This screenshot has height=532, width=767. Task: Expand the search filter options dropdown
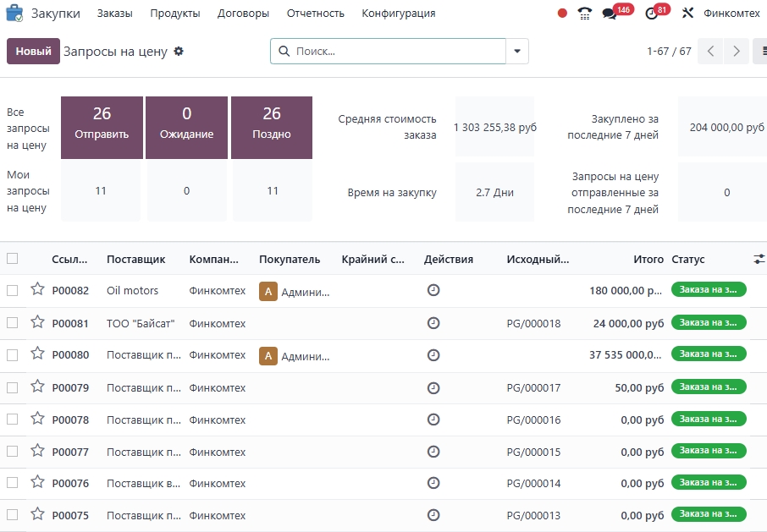point(517,51)
